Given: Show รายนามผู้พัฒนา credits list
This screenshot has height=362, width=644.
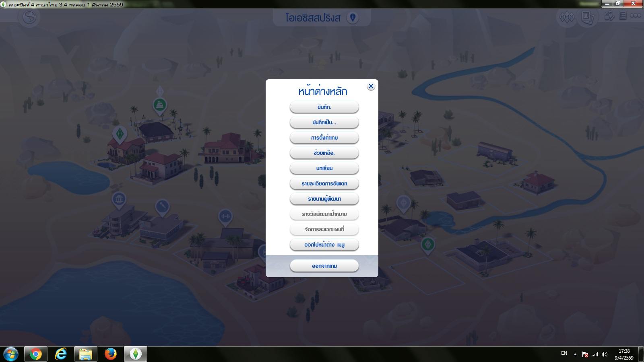Looking at the screenshot, I should [324, 199].
